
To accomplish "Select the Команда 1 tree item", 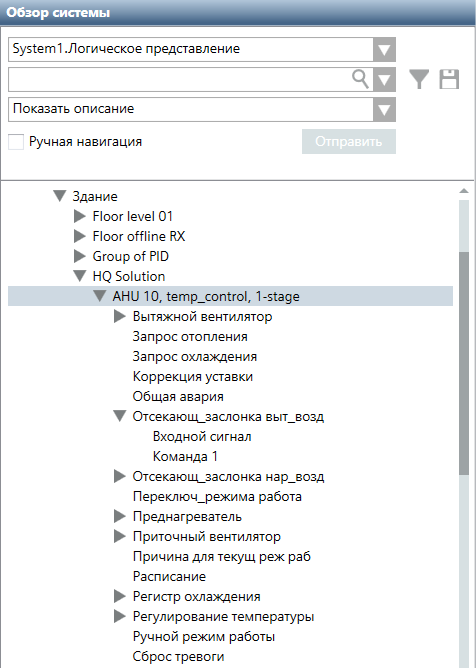I will [185, 456].
